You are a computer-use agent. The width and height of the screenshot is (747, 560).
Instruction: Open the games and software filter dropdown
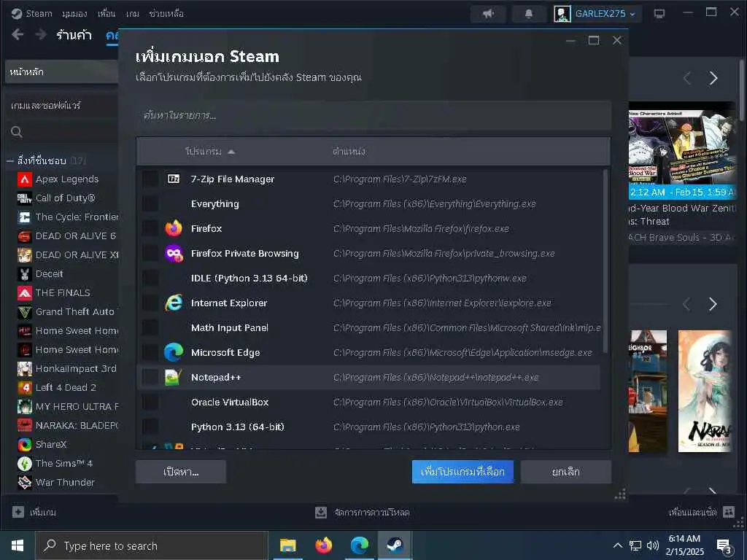[62, 105]
